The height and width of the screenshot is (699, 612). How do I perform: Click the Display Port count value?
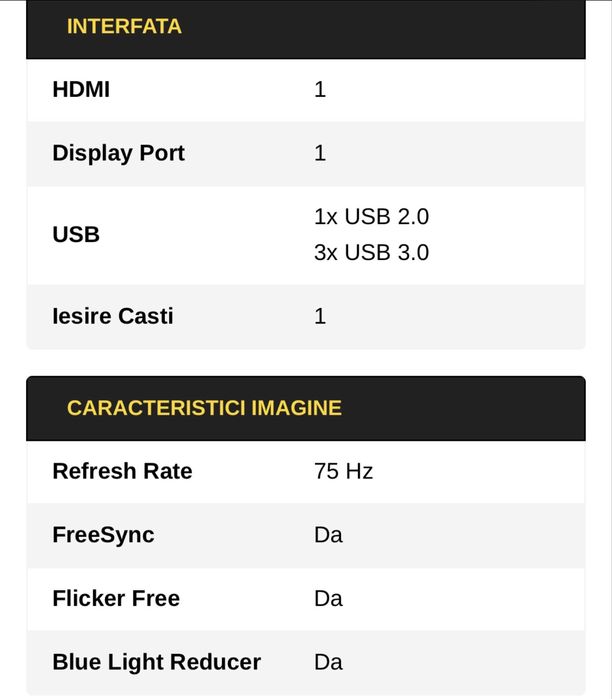(x=320, y=154)
